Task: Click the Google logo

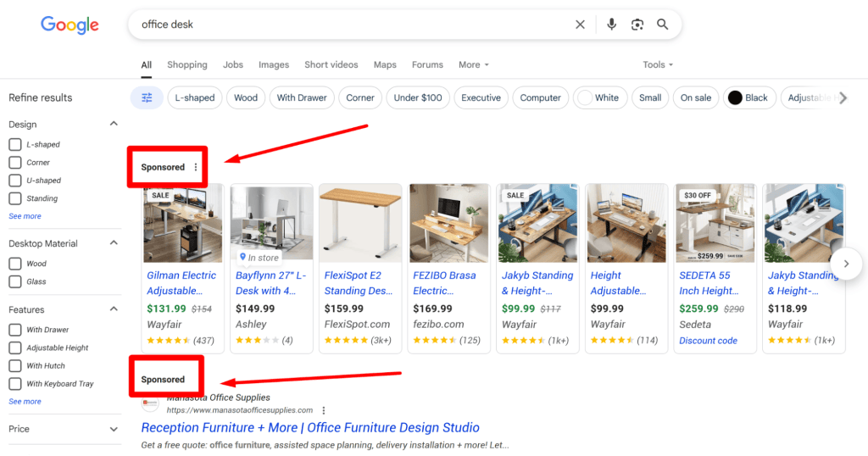Action: (70, 25)
